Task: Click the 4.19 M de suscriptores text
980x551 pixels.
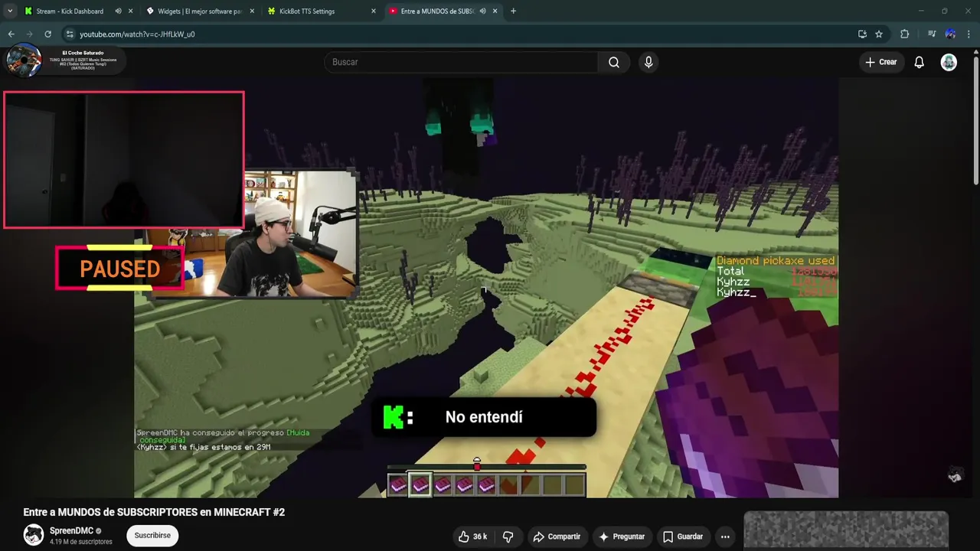Action: 81,542
